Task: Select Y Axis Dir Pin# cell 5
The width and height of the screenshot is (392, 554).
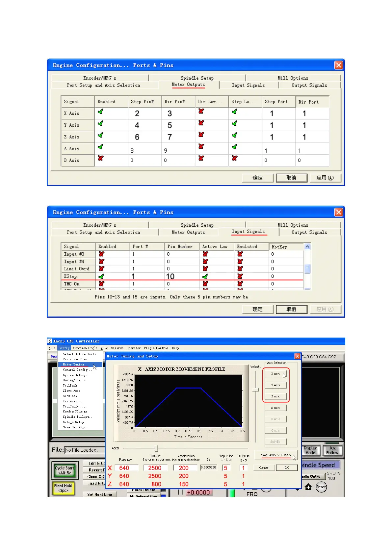Action: (178, 125)
